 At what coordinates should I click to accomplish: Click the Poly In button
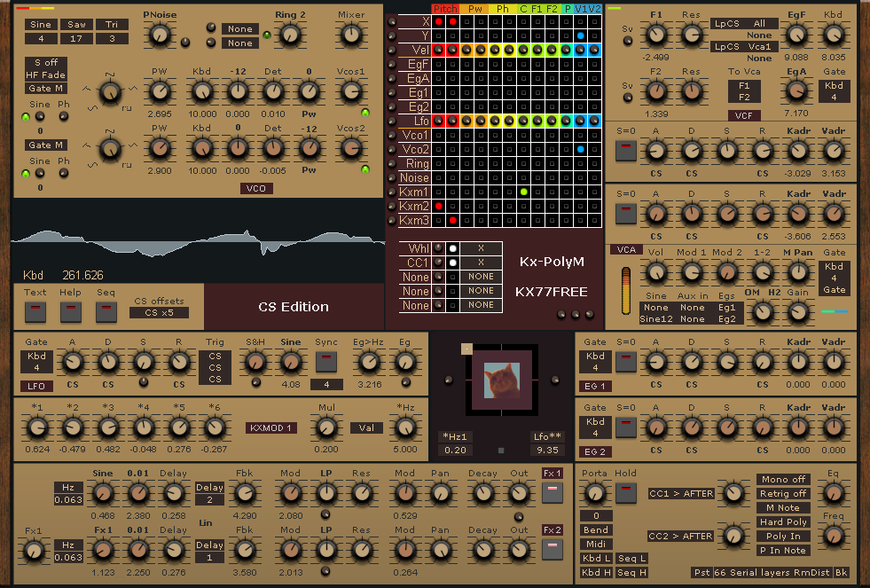click(x=783, y=536)
